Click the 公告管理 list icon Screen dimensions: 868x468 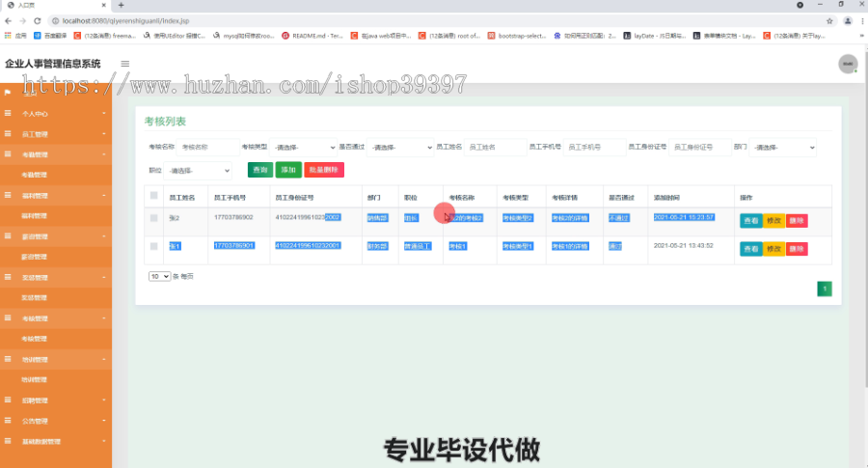pos(8,421)
